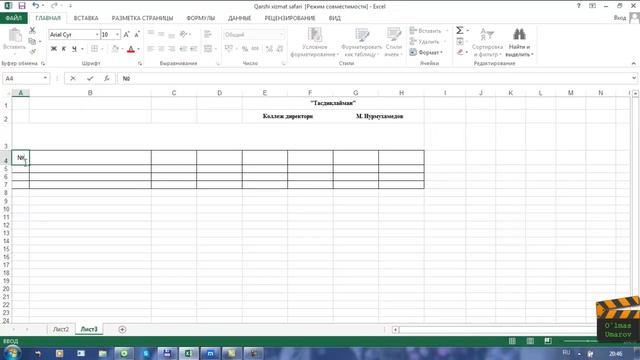Click the Paste clipboard icon
Image resolution: width=640 pixels, height=360 pixels.
[x=15, y=36]
